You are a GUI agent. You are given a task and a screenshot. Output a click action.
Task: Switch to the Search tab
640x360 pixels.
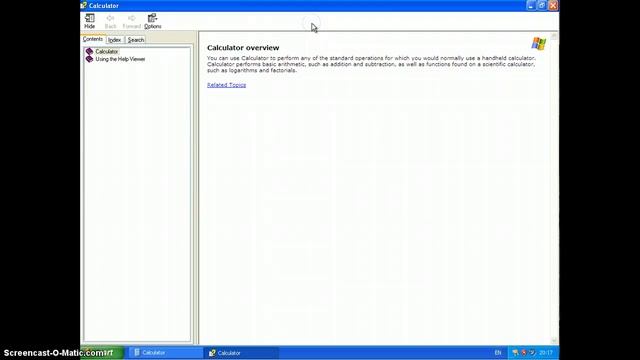click(x=136, y=40)
